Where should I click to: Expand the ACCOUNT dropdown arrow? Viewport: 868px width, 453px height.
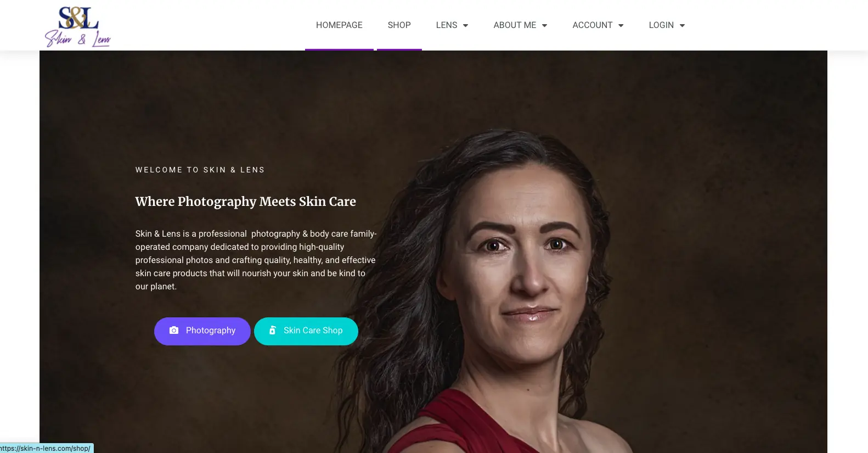pyautogui.click(x=621, y=25)
